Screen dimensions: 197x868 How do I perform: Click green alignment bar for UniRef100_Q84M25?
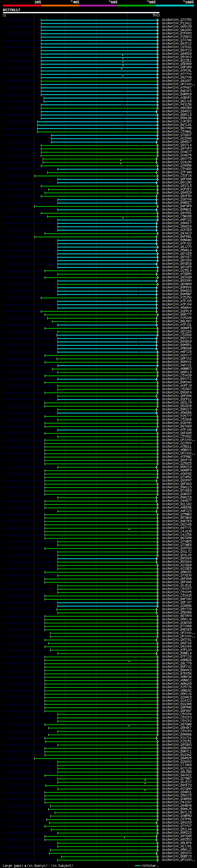tap(96, 758)
